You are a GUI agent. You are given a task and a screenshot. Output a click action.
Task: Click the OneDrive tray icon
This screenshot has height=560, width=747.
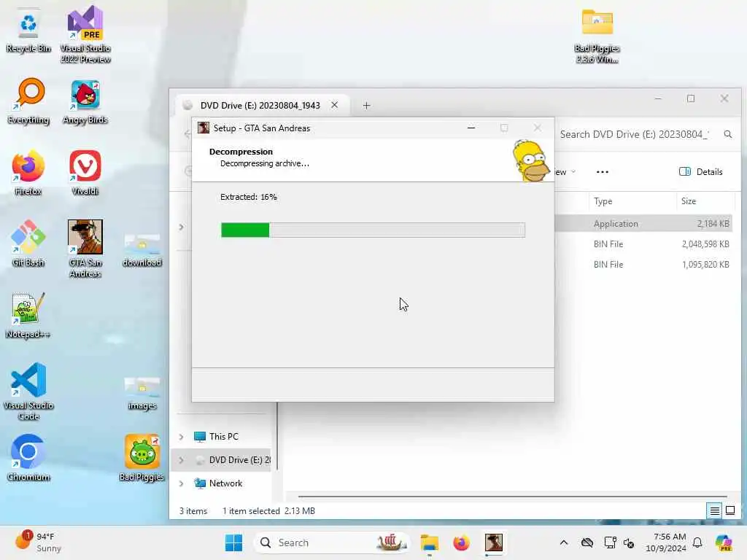pos(587,542)
